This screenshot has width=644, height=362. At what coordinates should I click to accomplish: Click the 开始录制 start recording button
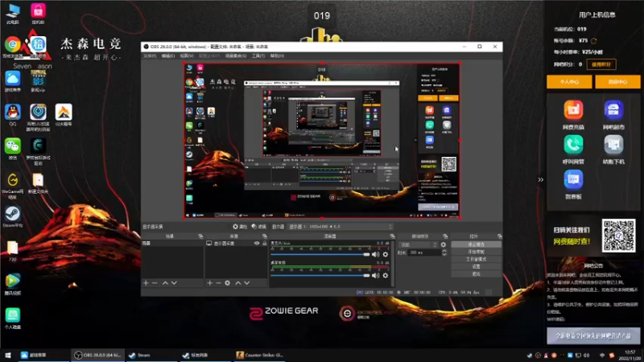[476, 252]
